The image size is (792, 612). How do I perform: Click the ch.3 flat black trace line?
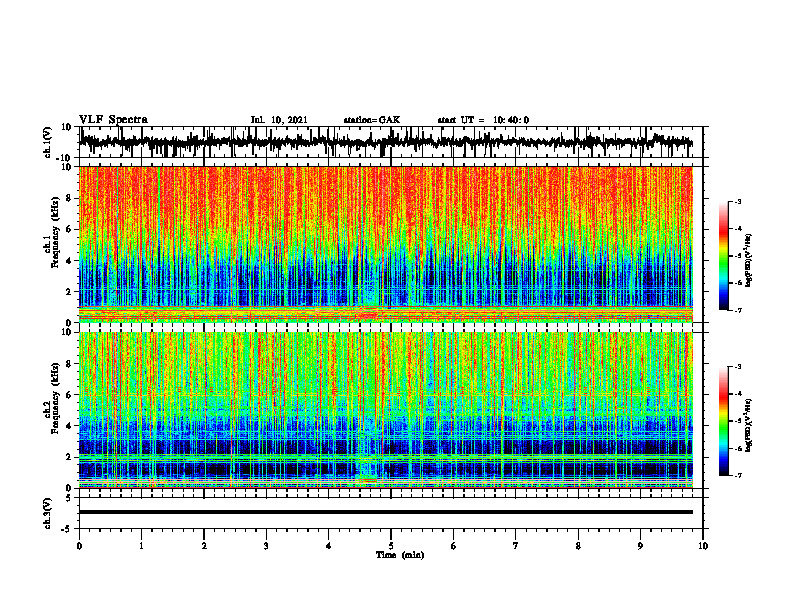(386, 512)
